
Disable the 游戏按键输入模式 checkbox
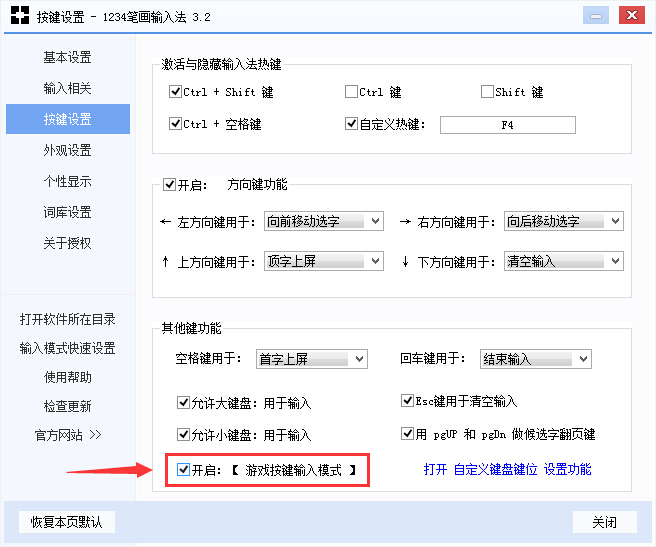(x=183, y=469)
